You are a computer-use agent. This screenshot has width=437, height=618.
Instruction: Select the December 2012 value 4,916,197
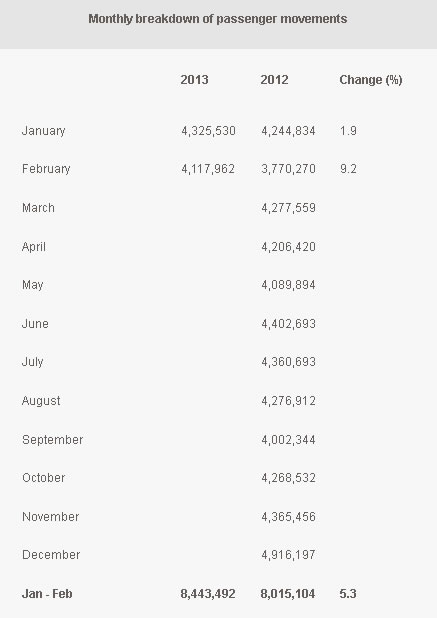pyautogui.click(x=288, y=555)
